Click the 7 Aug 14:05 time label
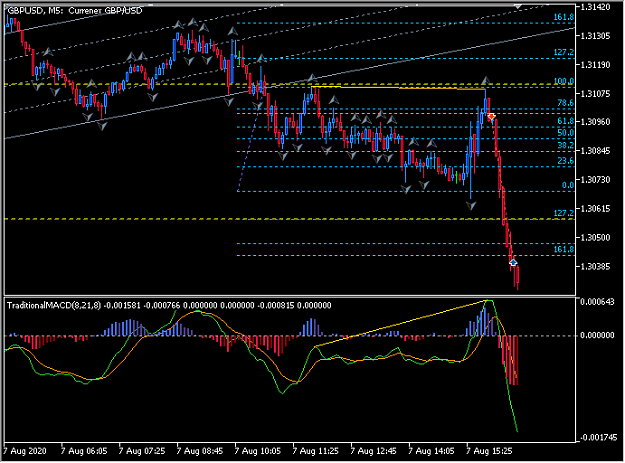 point(431,451)
